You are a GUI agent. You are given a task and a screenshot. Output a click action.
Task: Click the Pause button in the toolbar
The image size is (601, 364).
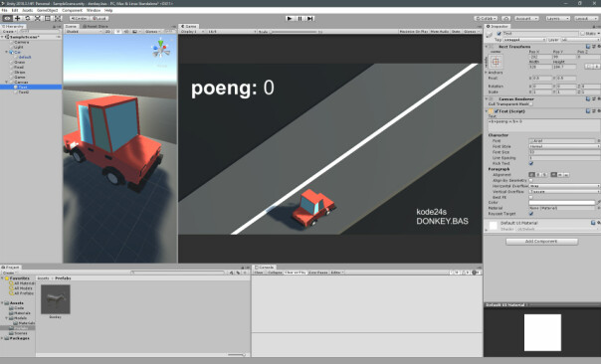tap(300, 18)
